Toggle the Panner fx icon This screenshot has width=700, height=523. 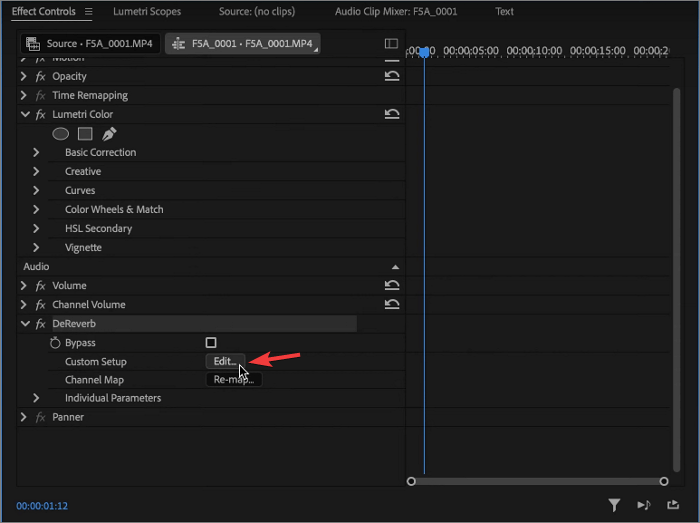click(x=41, y=417)
